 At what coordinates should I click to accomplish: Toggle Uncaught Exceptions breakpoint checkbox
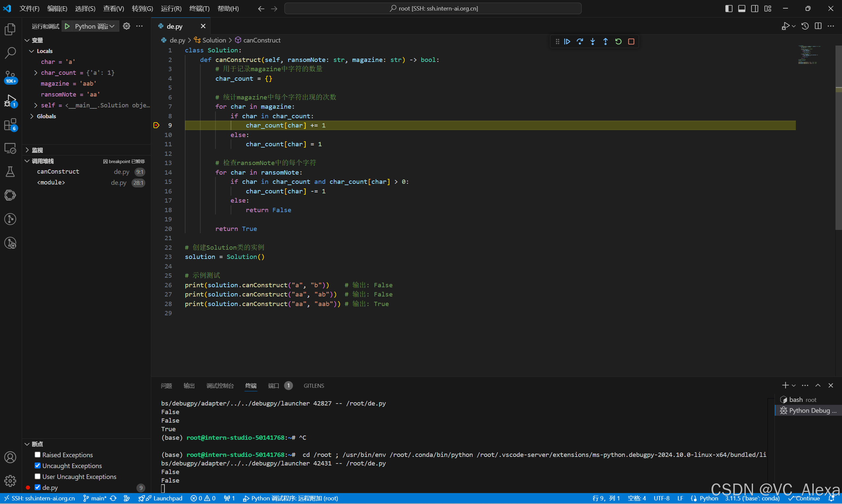38,465
